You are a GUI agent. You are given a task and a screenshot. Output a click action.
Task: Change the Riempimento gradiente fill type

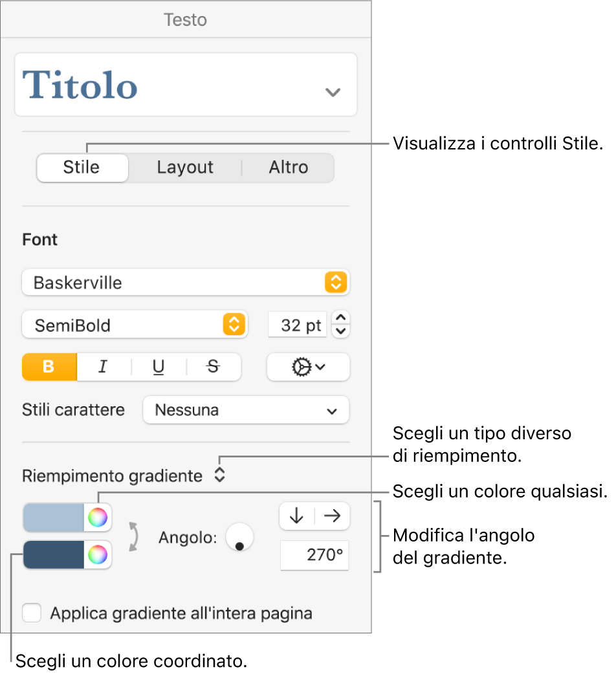coord(220,476)
